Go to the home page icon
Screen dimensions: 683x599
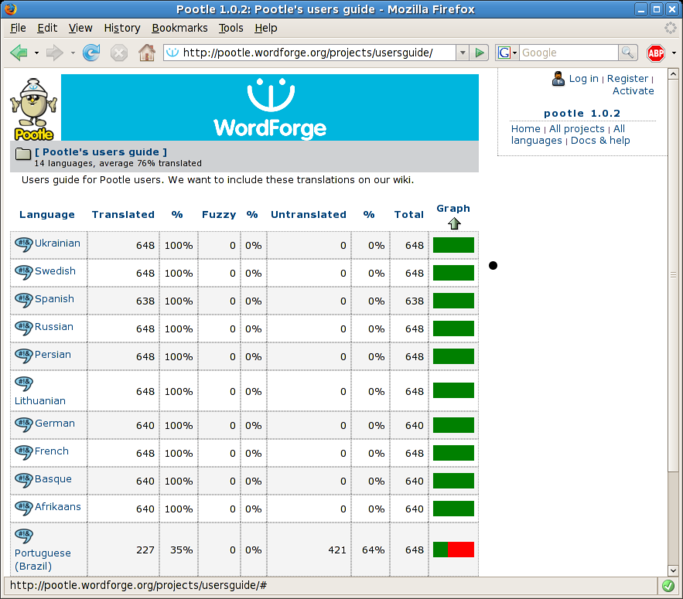(147, 53)
